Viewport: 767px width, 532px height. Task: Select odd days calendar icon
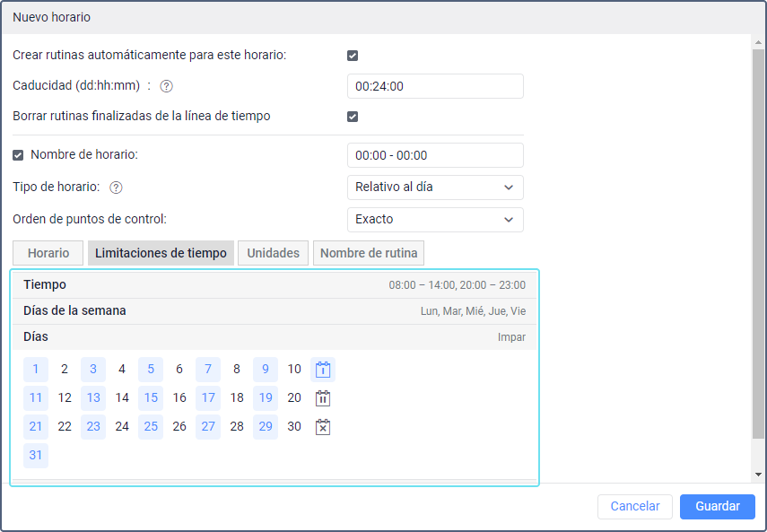pyautogui.click(x=323, y=370)
